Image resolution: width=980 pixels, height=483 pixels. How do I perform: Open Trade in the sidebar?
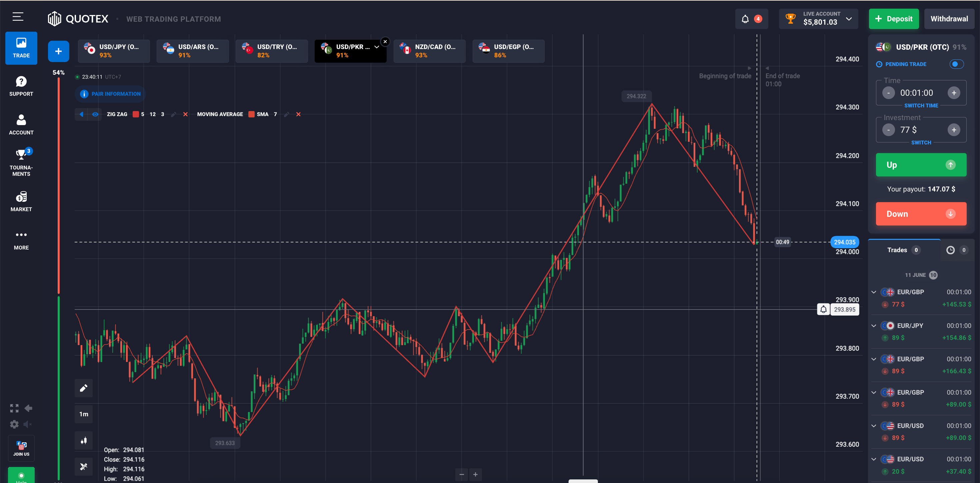click(x=21, y=48)
